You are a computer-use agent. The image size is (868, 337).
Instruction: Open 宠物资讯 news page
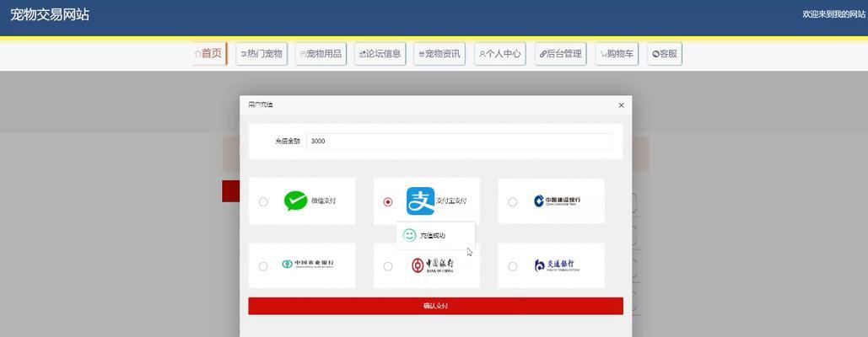pos(439,54)
